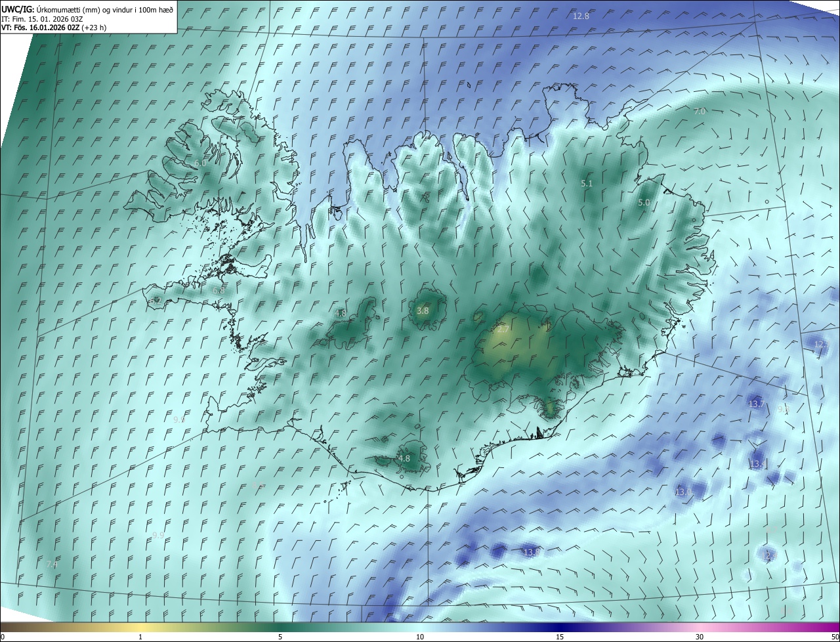This screenshot has width=840, height=642.
Task: Click the 4.8 value on the south coast glacier
Action: click(x=404, y=458)
